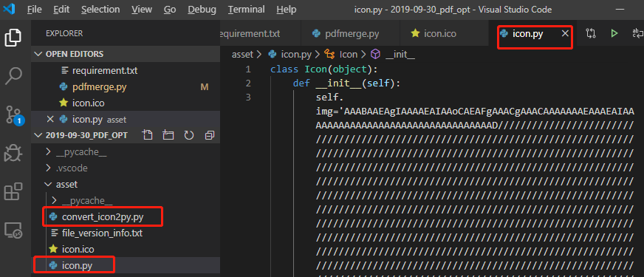
Task: Open the Terminal menu
Action: tap(247, 10)
